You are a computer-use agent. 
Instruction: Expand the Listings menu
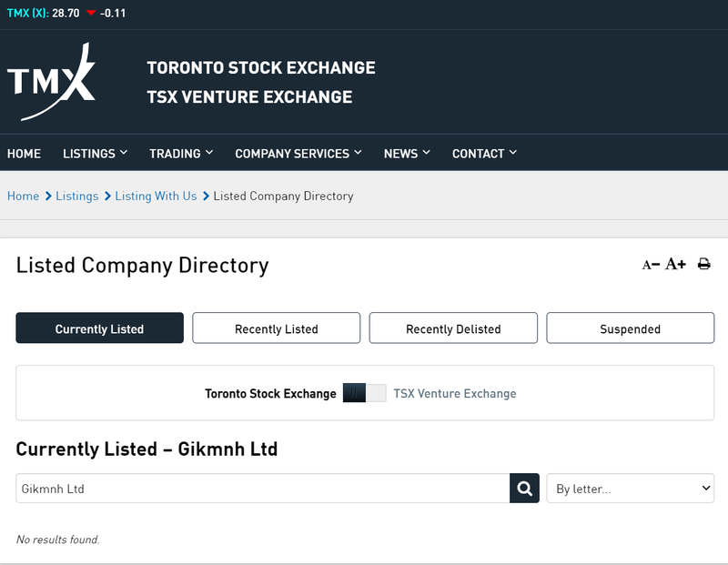(95, 154)
